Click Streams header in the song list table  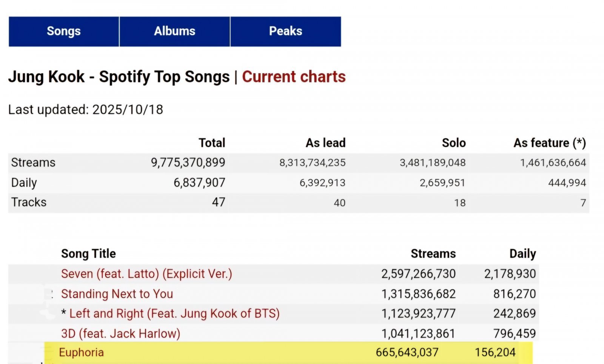[433, 254]
